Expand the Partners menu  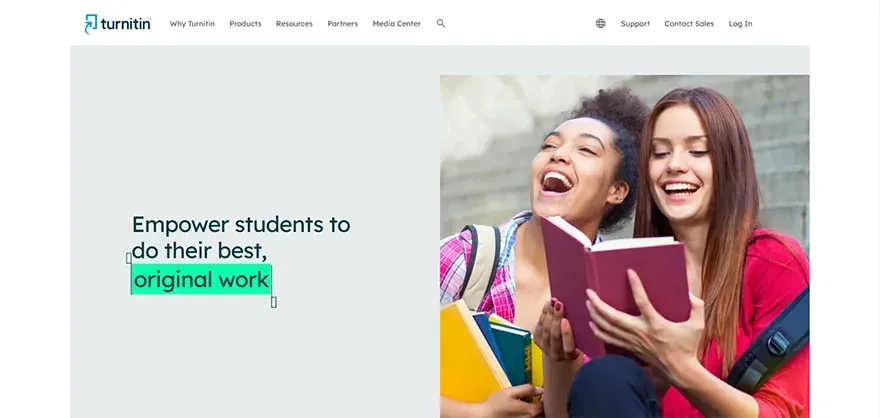pyautogui.click(x=342, y=24)
